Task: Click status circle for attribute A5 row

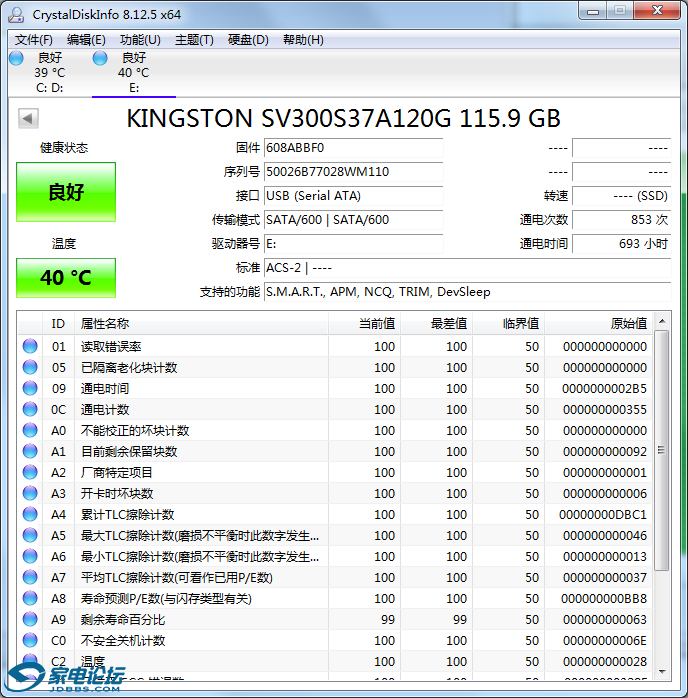Action: pyautogui.click(x=30, y=535)
